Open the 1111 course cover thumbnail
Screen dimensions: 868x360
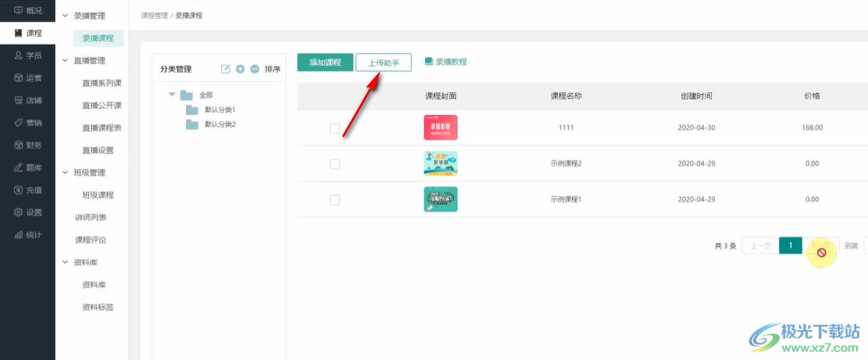coord(440,128)
